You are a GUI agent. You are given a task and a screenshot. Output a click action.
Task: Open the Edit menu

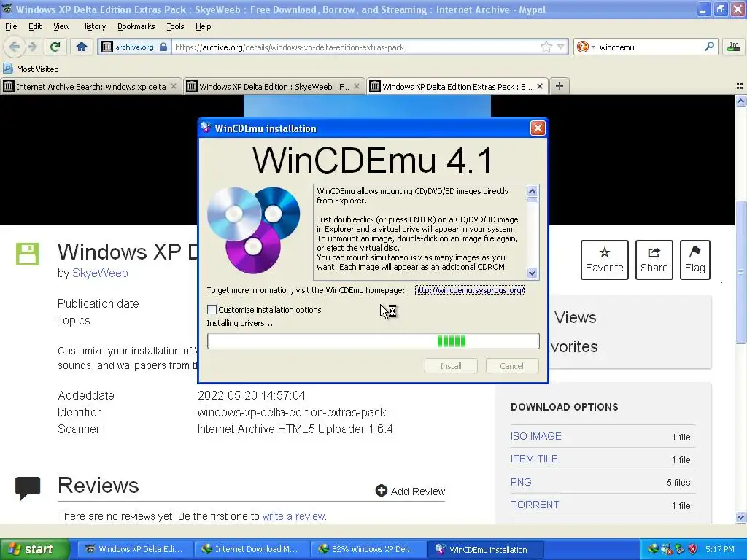(x=35, y=26)
